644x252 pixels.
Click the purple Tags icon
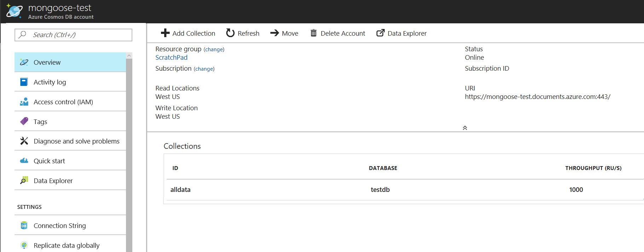24,122
